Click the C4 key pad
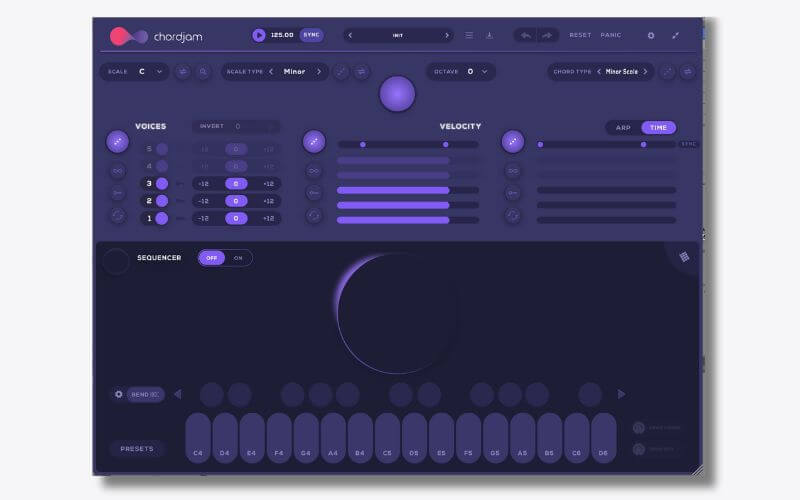The height and width of the screenshot is (500, 800). [x=198, y=438]
